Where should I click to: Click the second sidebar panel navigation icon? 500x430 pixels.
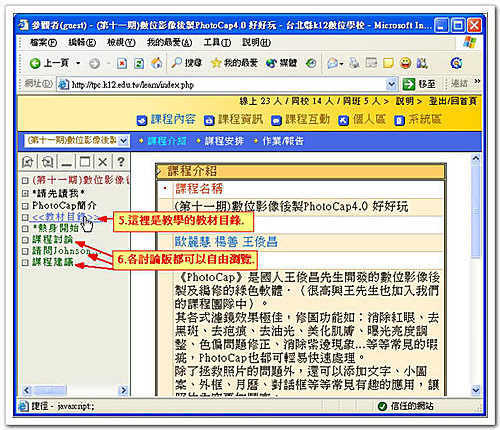pos(47,162)
